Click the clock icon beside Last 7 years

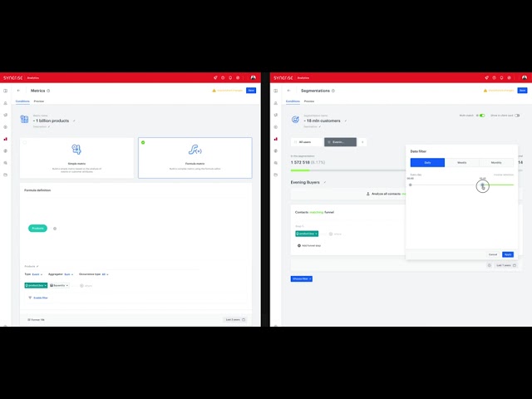[490, 265]
